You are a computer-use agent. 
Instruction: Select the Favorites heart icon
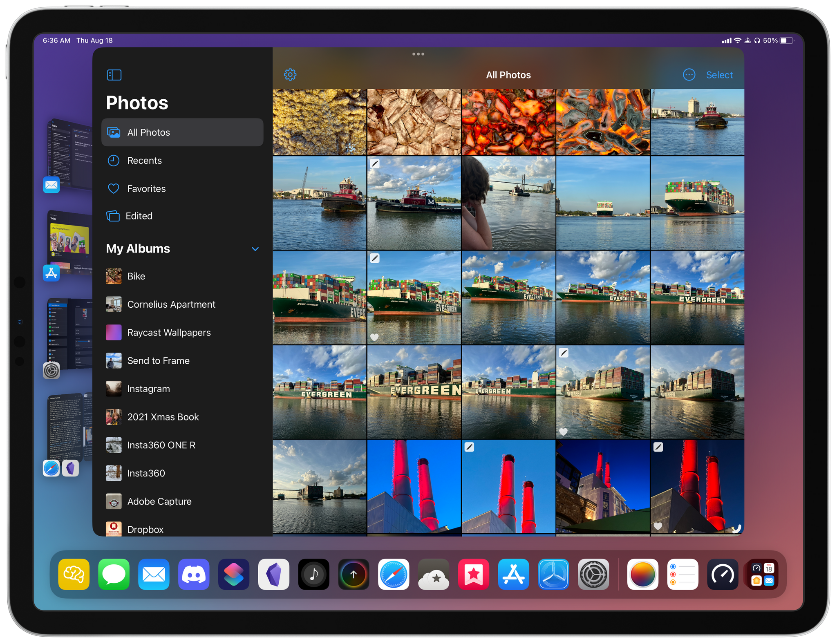pos(113,188)
